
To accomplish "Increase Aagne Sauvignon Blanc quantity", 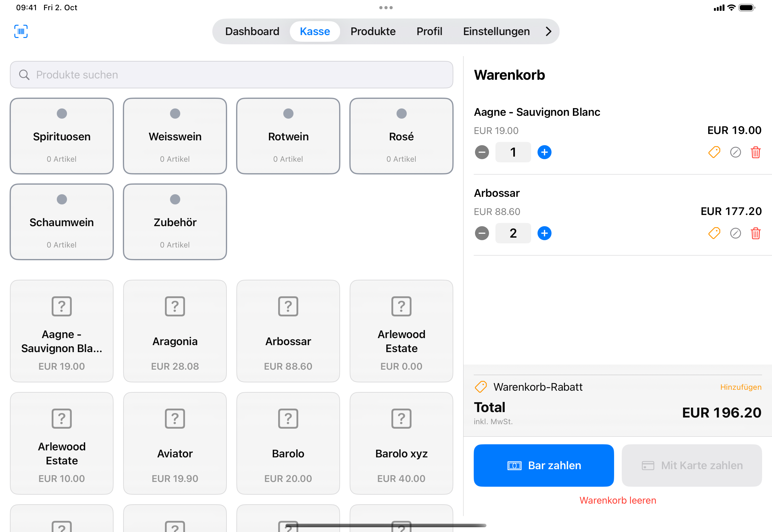I will pos(544,152).
